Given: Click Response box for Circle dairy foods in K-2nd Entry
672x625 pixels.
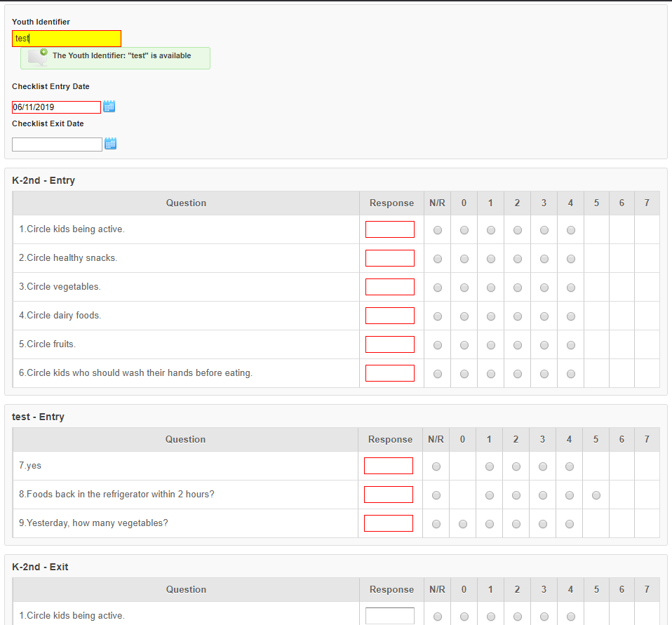Looking at the screenshot, I should click(390, 316).
